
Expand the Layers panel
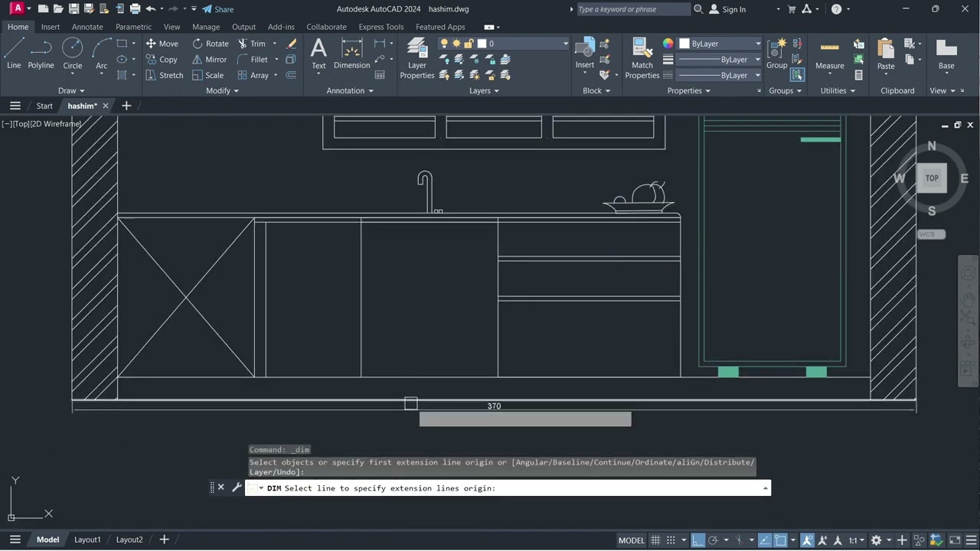(484, 90)
